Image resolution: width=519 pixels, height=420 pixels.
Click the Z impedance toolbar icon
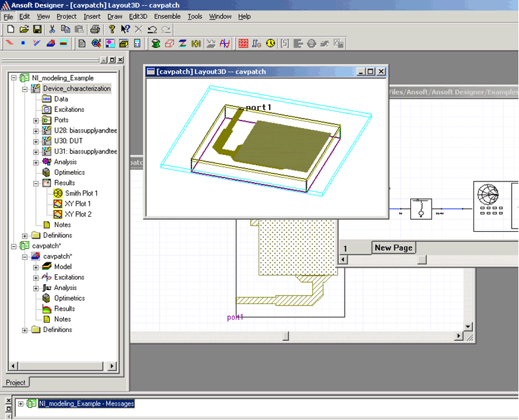tap(182, 43)
